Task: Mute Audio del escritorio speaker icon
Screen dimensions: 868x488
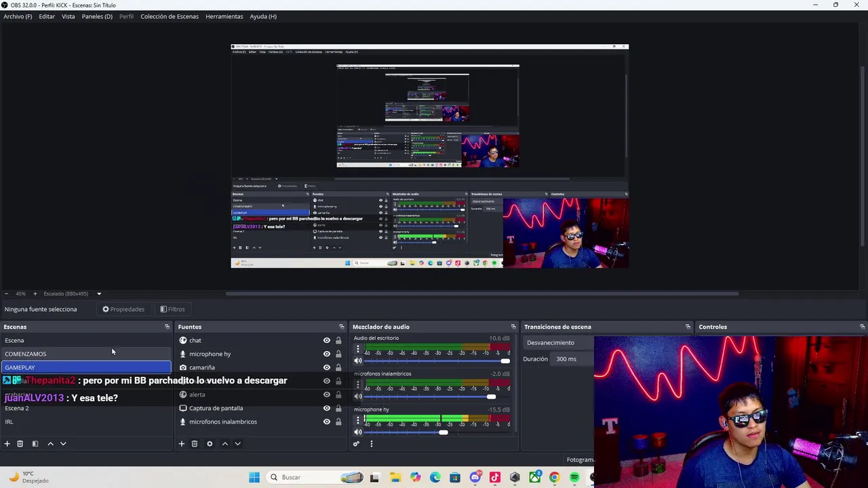Action: point(358,361)
